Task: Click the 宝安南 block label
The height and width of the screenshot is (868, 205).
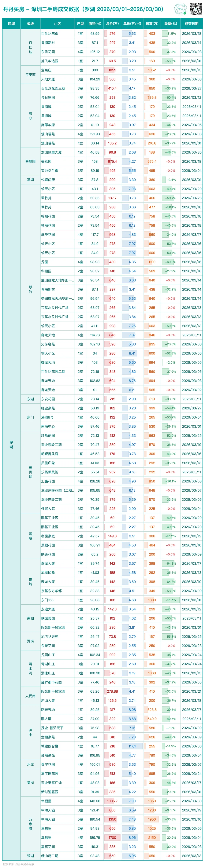Action: (30, 75)
